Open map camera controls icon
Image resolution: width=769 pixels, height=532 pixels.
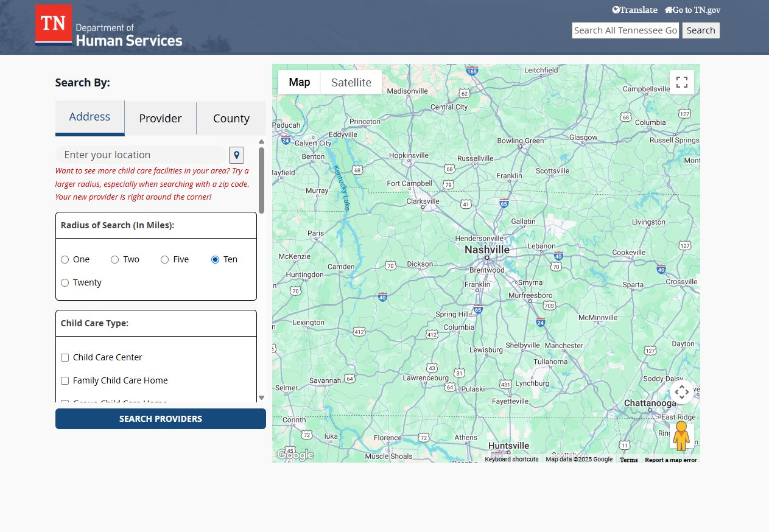tap(682, 392)
